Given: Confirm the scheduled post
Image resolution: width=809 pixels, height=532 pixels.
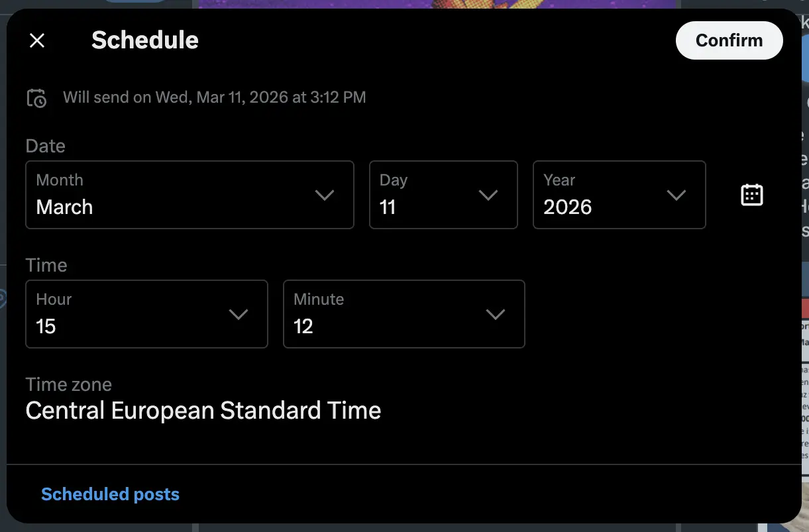Looking at the screenshot, I should 729,40.
